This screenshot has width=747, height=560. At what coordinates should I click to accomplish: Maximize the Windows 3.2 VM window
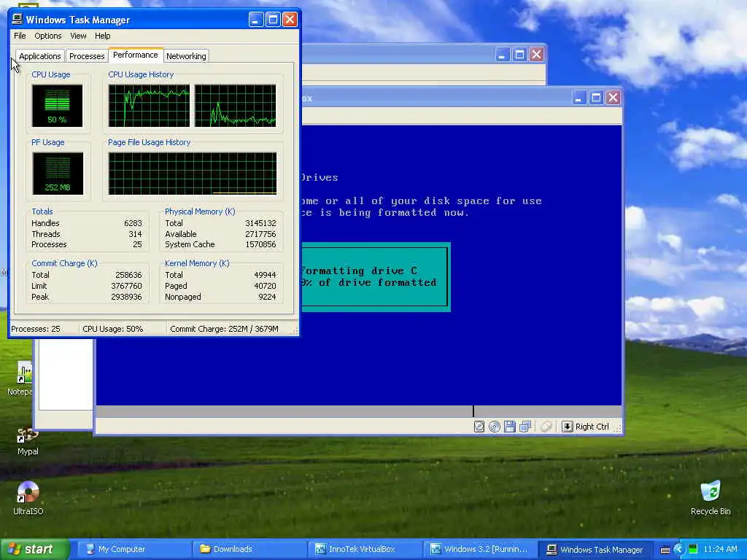tap(596, 98)
